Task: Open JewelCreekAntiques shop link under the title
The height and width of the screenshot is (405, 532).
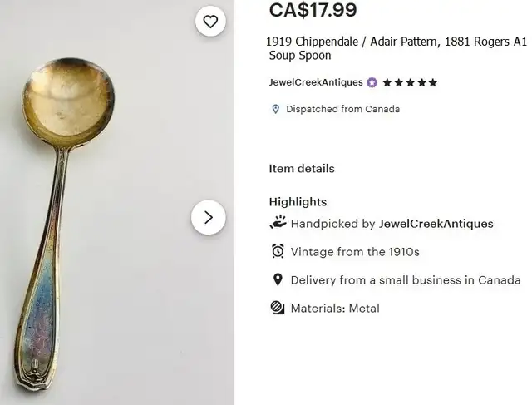Action: [316, 82]
